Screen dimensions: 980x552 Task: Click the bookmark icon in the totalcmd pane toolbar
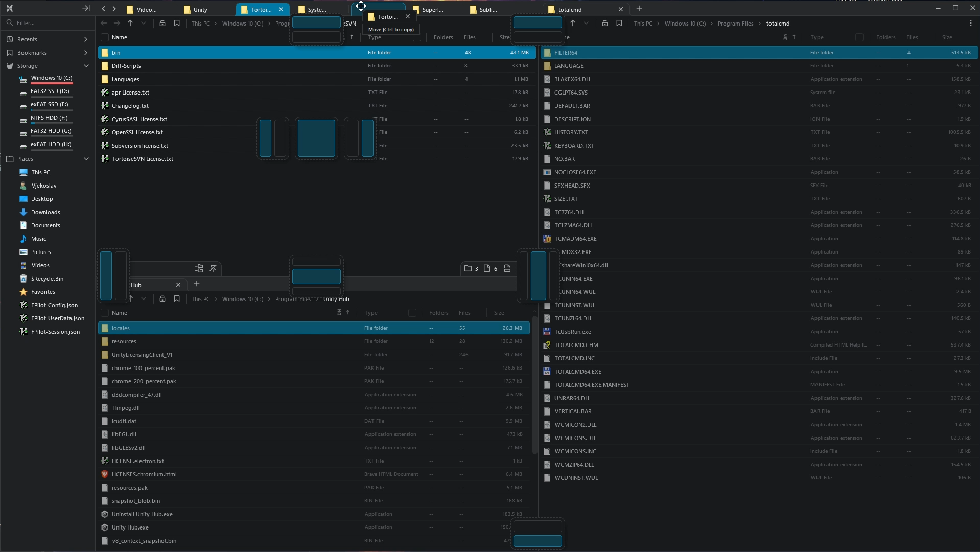[619, 24]
